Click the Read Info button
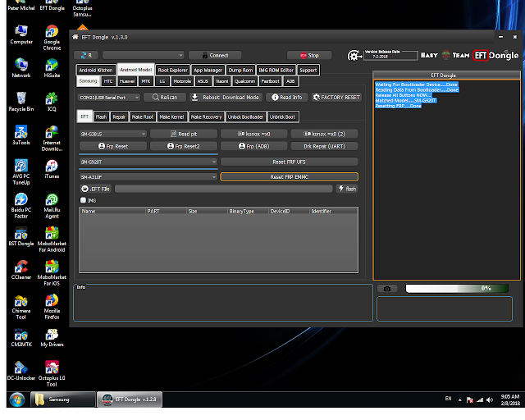The height and width of the screenshot is (420, 525). tap(286, 98)
